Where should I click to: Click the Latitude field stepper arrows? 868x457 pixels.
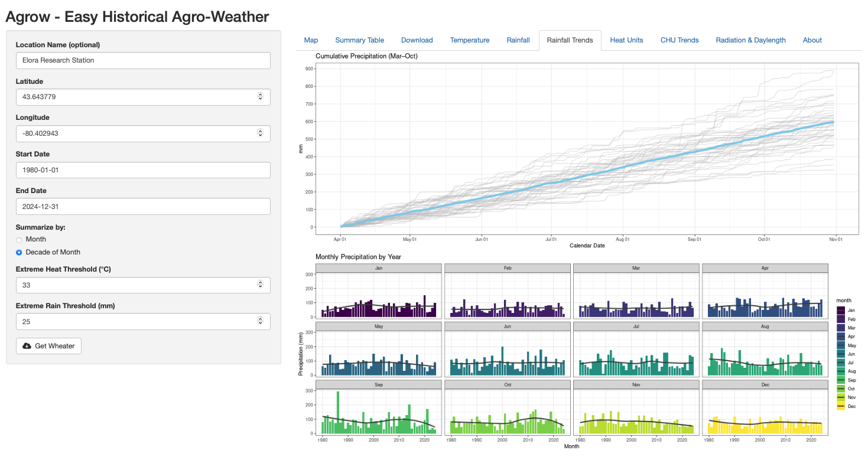tap(260, 97)
